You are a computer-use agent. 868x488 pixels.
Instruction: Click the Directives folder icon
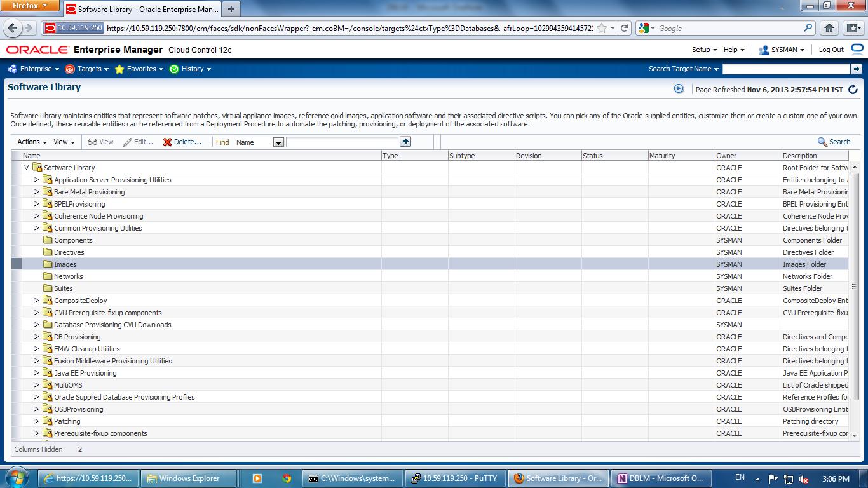(48, 252)
